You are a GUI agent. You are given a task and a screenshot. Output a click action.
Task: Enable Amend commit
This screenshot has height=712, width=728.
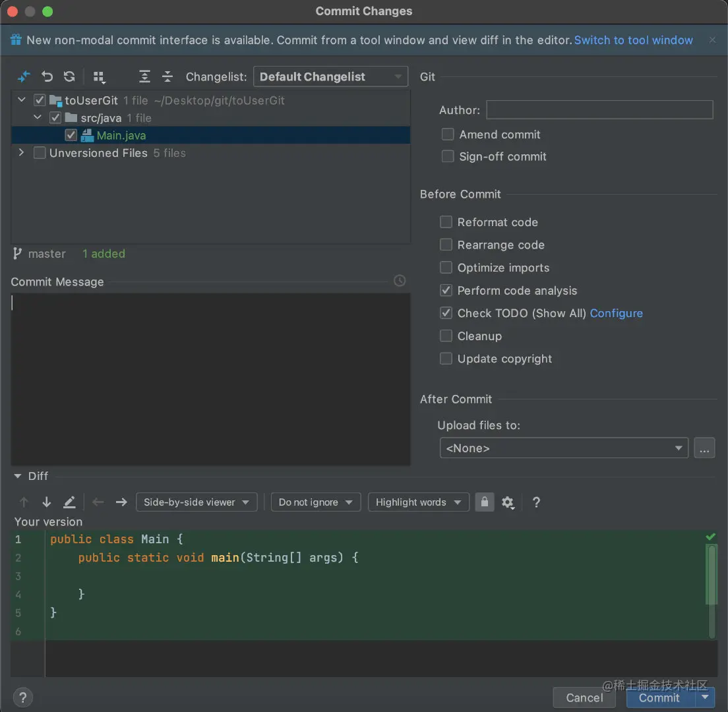(x=448, y=134)
